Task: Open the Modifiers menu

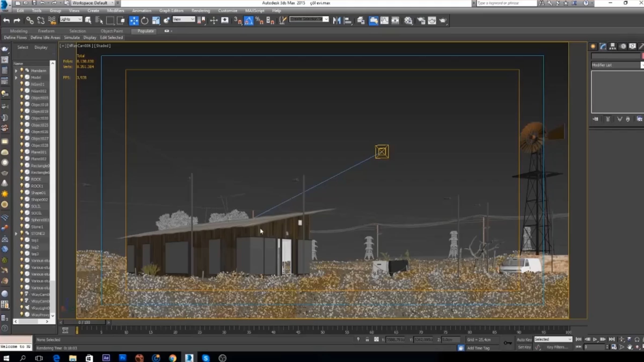Action: (x=115, y=11)
